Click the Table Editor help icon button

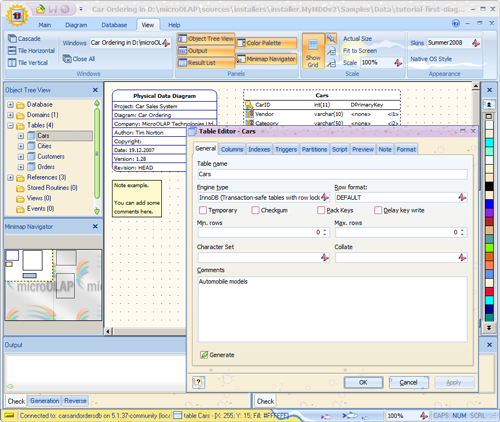[x=198, y=382]
